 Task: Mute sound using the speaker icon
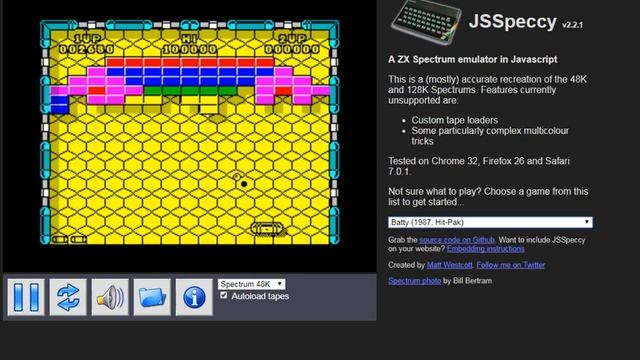(110, 297)
